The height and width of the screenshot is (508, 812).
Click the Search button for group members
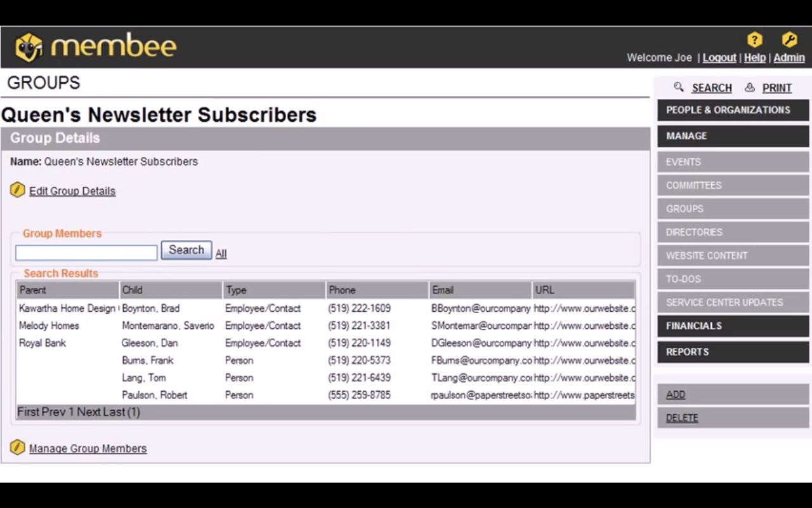(x=187, y=250)
